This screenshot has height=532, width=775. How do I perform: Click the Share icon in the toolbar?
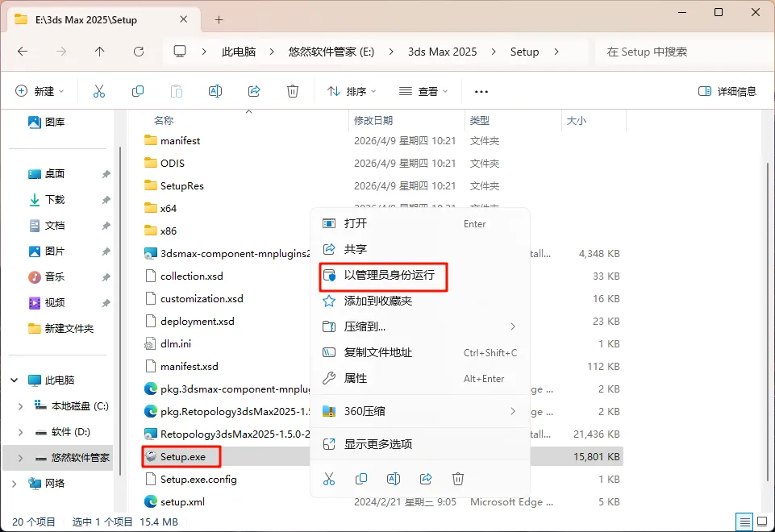click(254, 91)
